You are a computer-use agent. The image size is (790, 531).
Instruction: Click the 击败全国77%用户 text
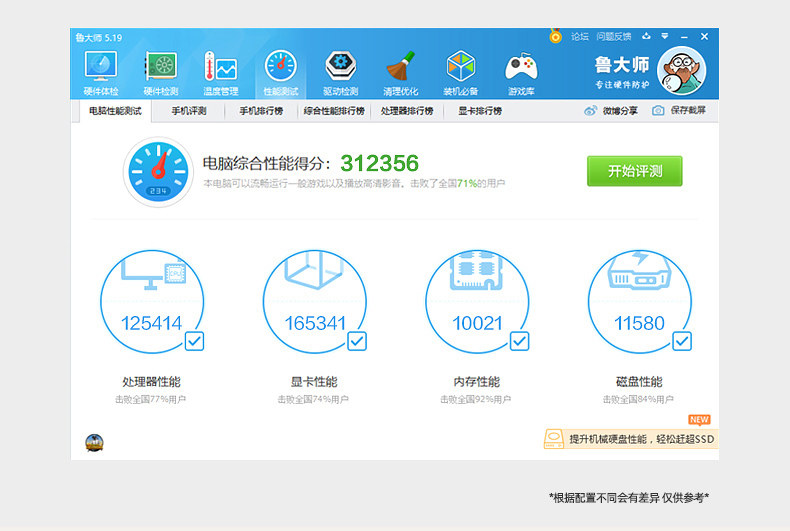[x=150, y=400]
